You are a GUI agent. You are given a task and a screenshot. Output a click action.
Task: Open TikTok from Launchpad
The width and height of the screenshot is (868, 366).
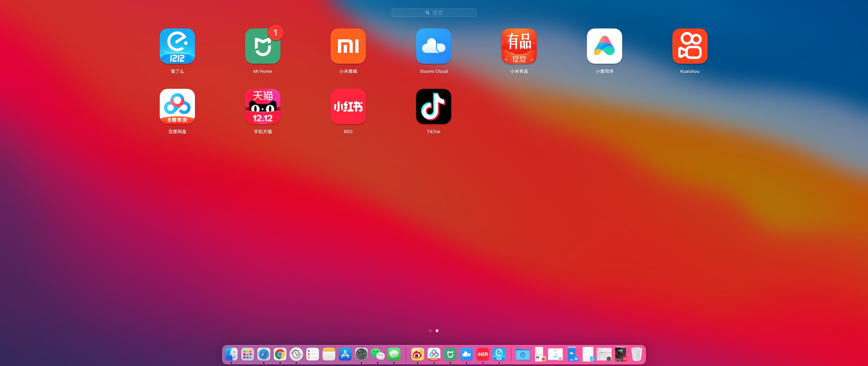[433, 106]
